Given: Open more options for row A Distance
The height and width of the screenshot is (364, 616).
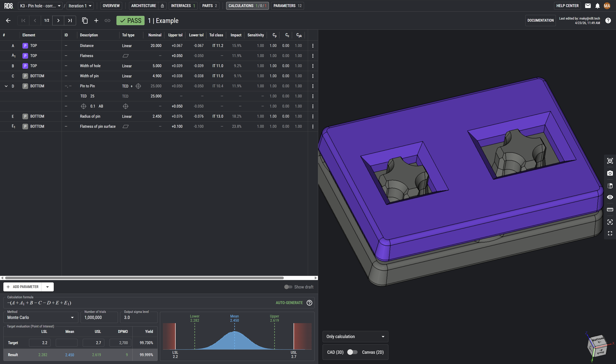Looking at the screenshot, I should tap(313, 46).
